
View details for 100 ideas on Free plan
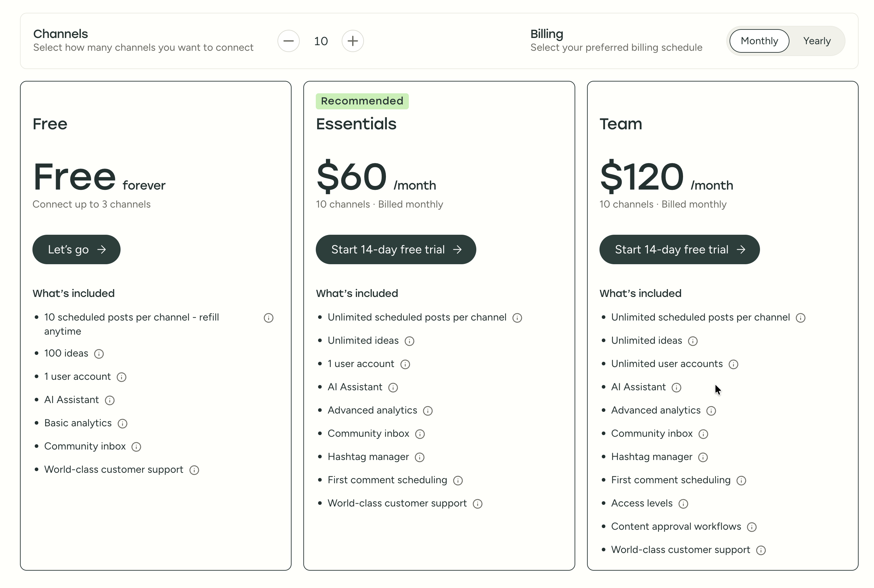click(99, 354)
